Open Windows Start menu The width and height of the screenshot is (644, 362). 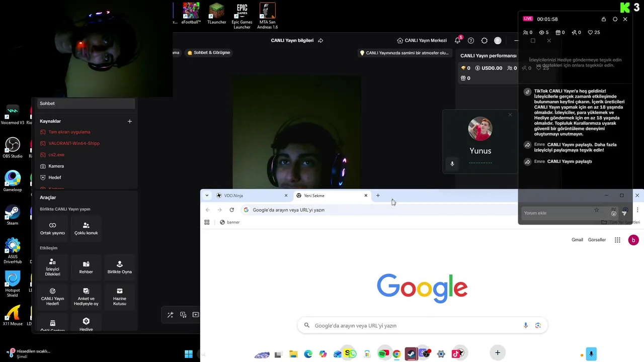point(189,354)
